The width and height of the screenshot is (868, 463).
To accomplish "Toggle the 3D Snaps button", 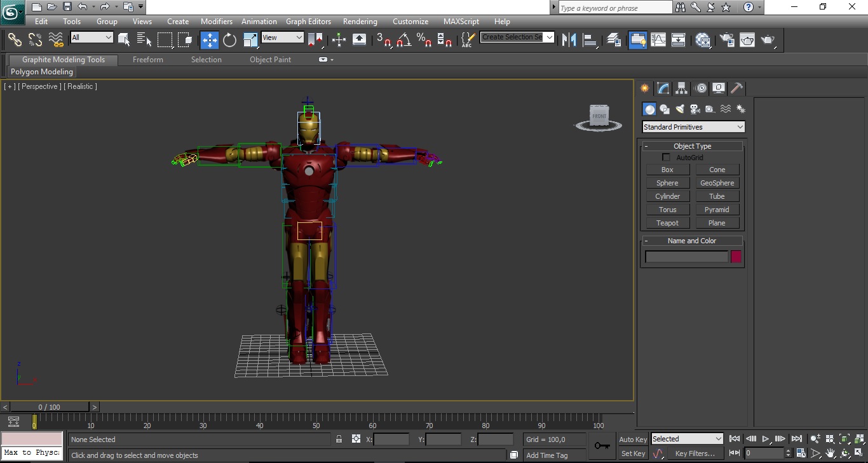I will (x=384, y=39).
